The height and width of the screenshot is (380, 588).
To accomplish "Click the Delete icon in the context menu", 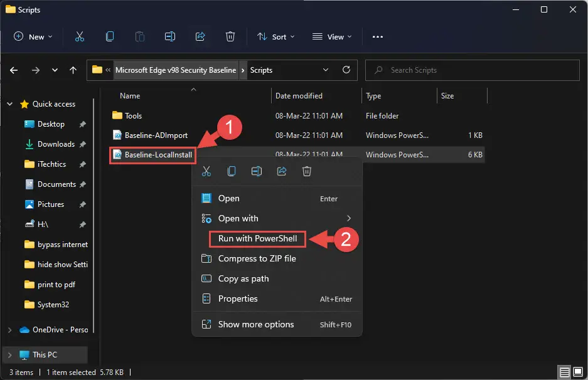I will 307,171.
